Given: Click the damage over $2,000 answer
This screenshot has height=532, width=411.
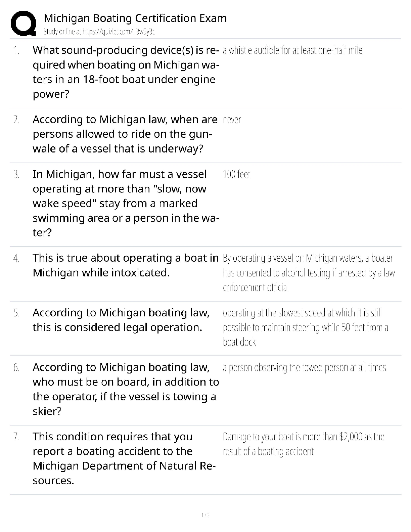Looking at the screenshot, I should [x=303, y=444].
